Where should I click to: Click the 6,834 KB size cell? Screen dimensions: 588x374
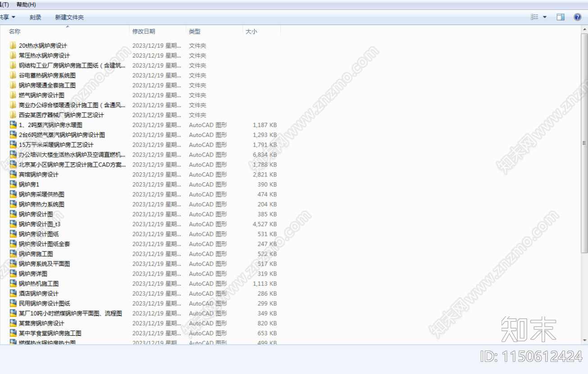[x=265, y=154]
